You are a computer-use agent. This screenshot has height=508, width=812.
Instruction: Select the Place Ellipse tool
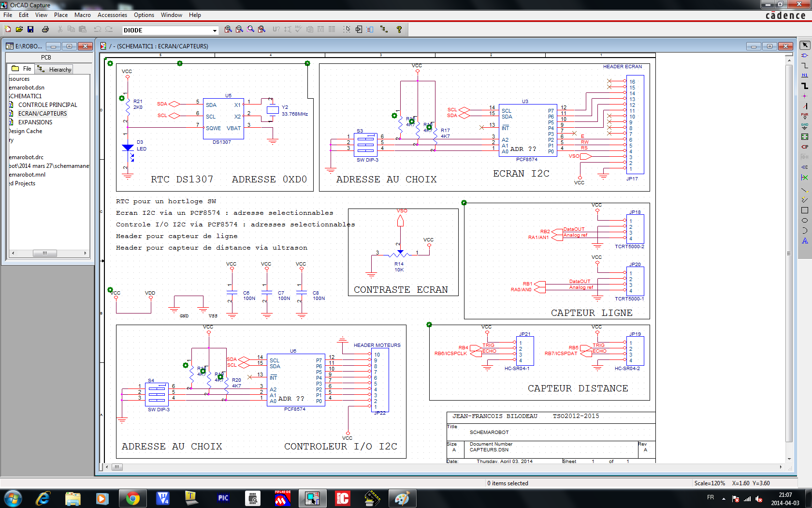(x=805, y=220)
